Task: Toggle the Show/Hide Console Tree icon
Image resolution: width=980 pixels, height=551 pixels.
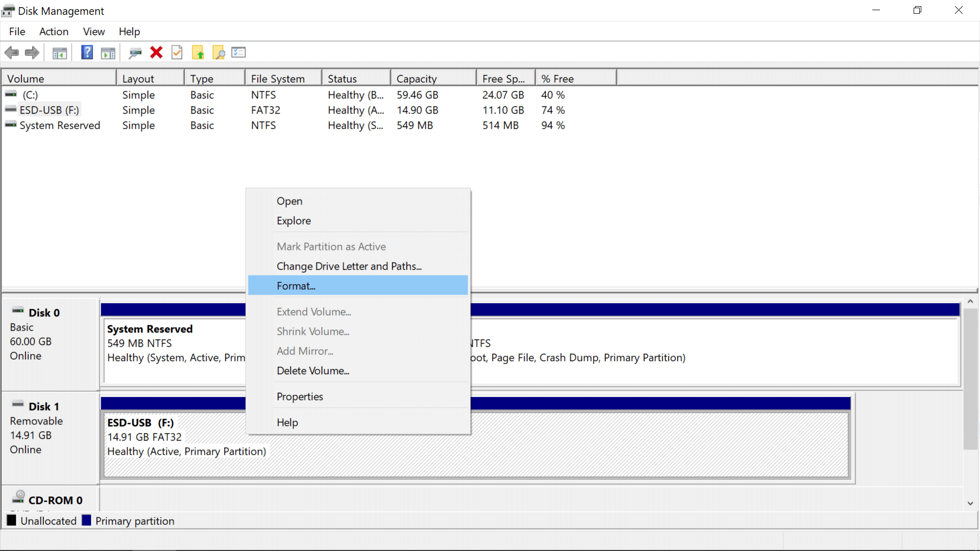Action: coord(60,53)
